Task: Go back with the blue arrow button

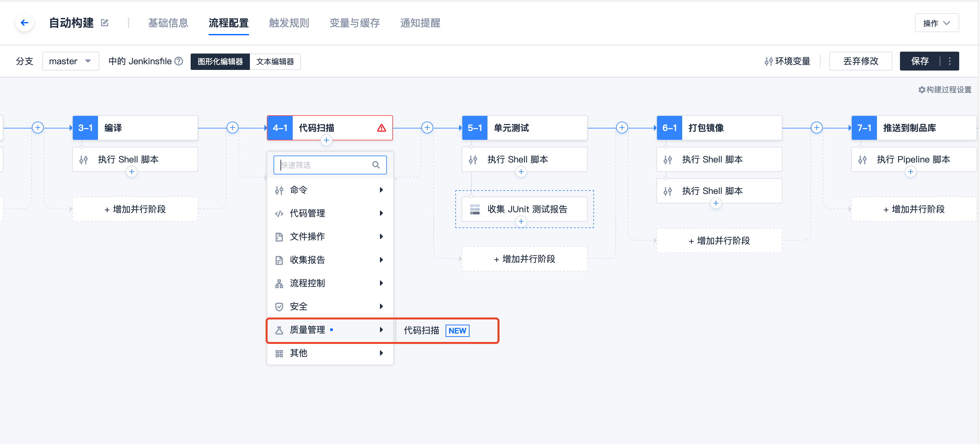Action: tap(25, 23)
